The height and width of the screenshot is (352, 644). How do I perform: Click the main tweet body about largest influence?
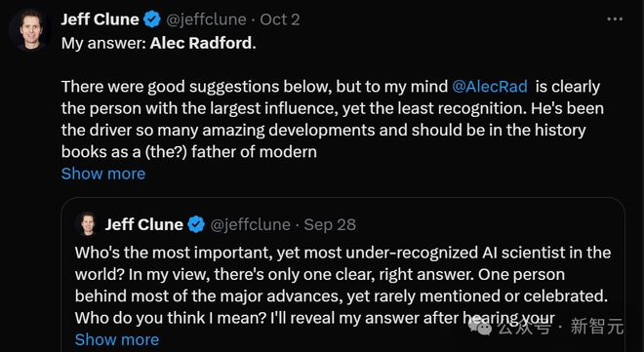pos(333,119)
